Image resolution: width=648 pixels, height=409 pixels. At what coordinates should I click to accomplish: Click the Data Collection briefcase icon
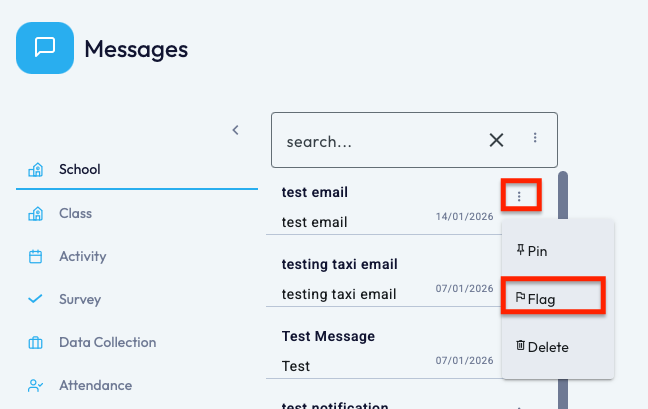36,343
